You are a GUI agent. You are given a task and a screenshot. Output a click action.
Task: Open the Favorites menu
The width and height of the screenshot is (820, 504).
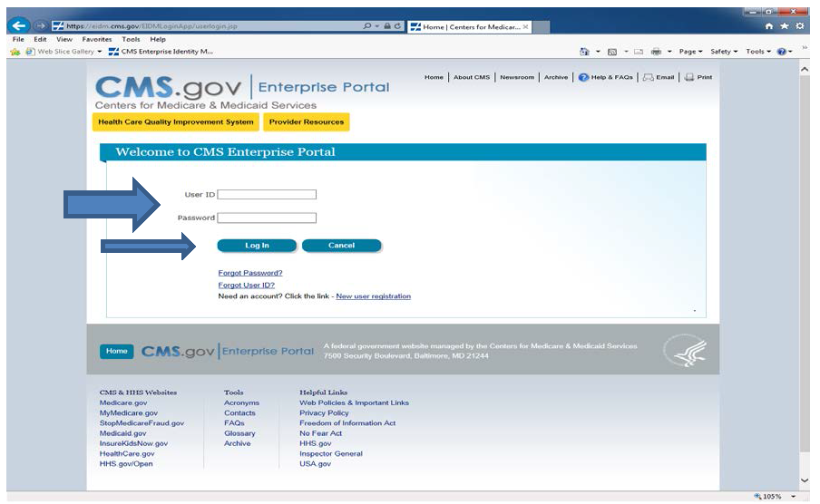tap(97, 39)
